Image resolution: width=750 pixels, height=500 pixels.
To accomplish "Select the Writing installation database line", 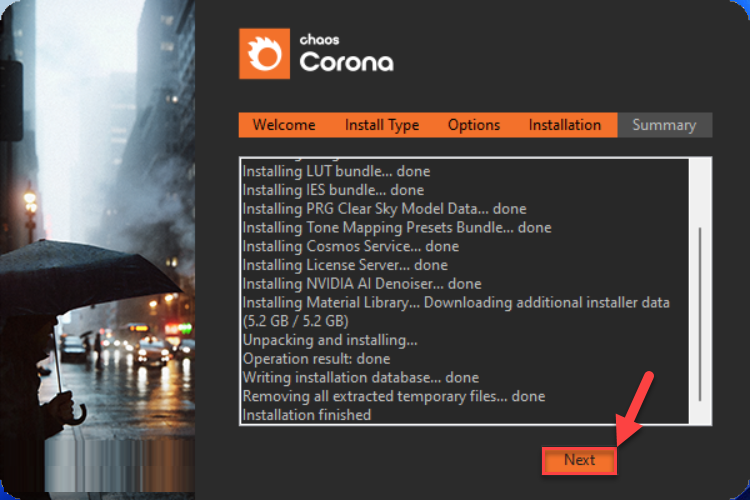I will tap(361, 378).
